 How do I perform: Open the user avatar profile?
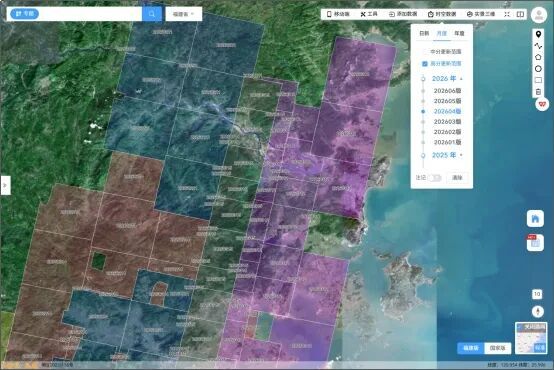pos(539,15)
